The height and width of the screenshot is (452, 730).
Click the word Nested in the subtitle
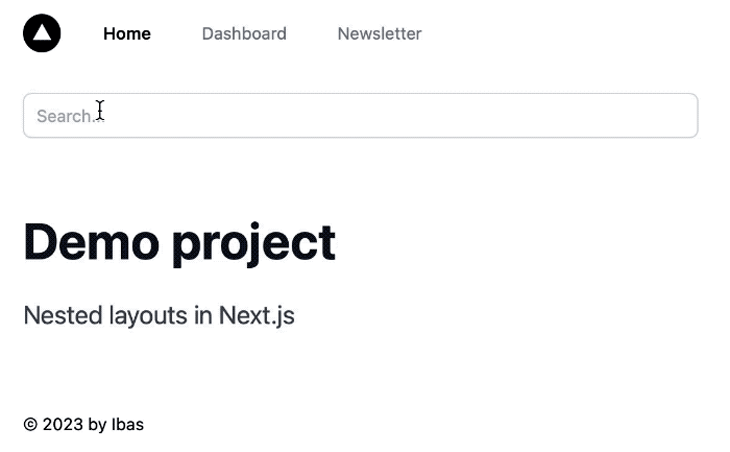(56, 316)
